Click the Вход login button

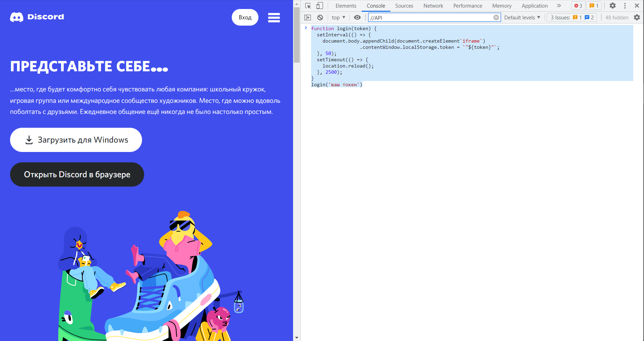[x=245, y=17]
